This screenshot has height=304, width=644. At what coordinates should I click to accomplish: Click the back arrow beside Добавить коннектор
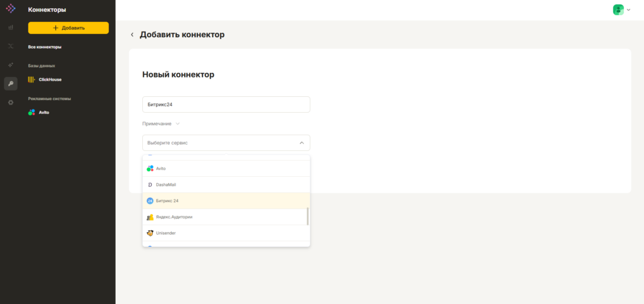[132, 35]
